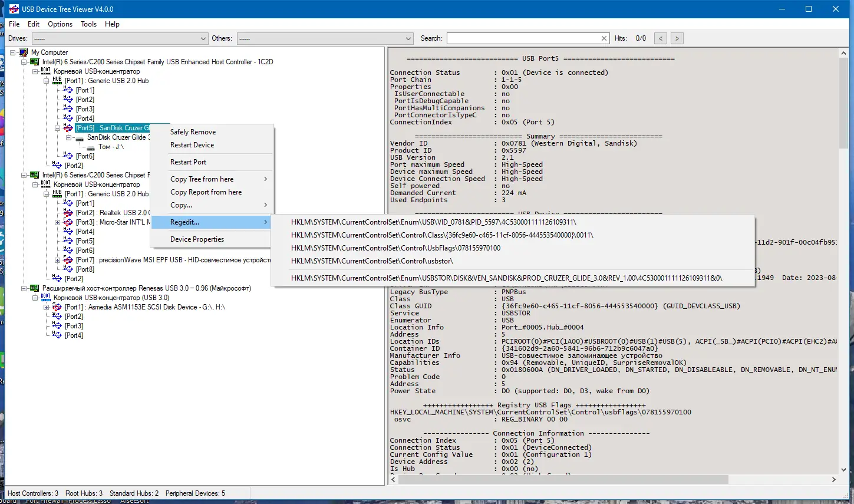
Task: Click the USB Device Tree Viewer title bar icon
Action: [14, 9]
